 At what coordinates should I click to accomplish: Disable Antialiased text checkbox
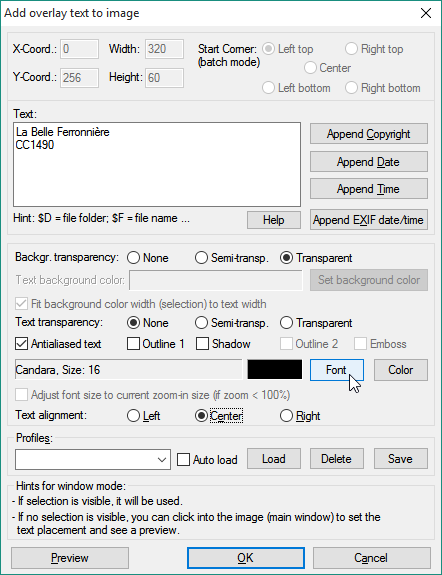(21, 344)
